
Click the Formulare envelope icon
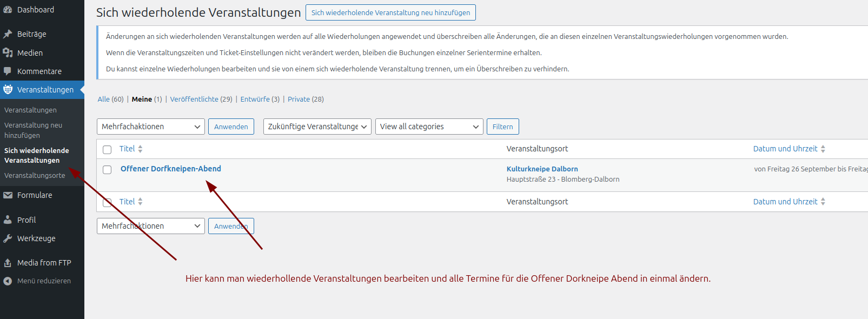click(x=8, y=195)
